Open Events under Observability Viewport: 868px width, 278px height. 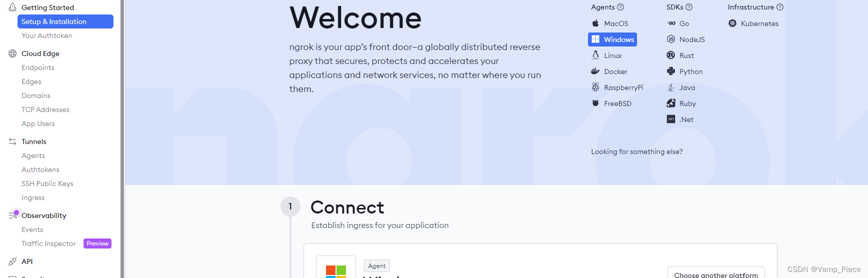tap(32, 229)
